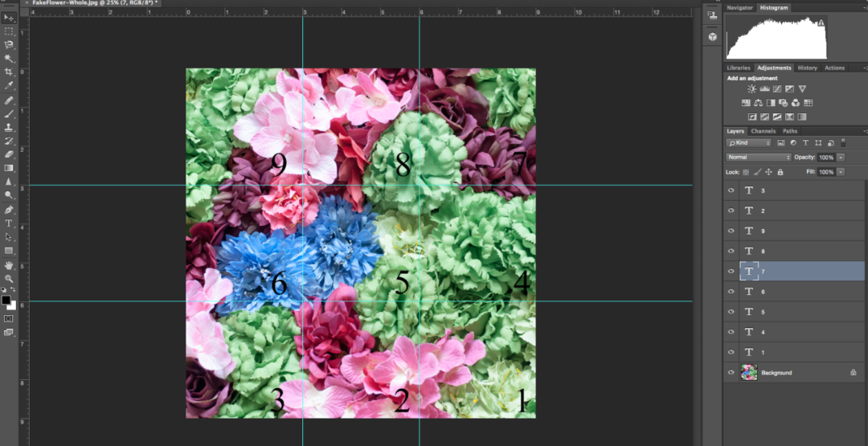868x446 pixels.
Task: Add a Photo Filter adjustment
Action: pos(784,103)
